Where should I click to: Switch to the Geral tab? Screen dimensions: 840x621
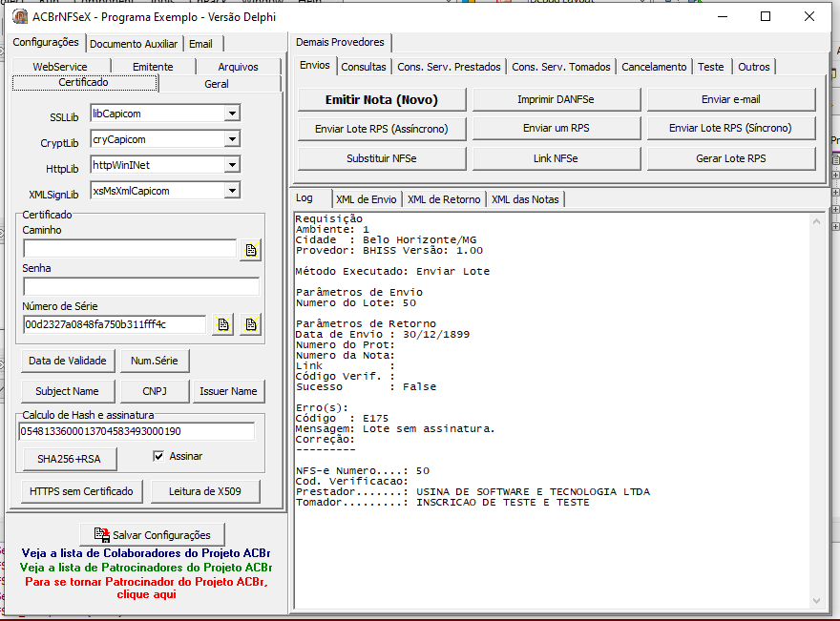(217, 84)
